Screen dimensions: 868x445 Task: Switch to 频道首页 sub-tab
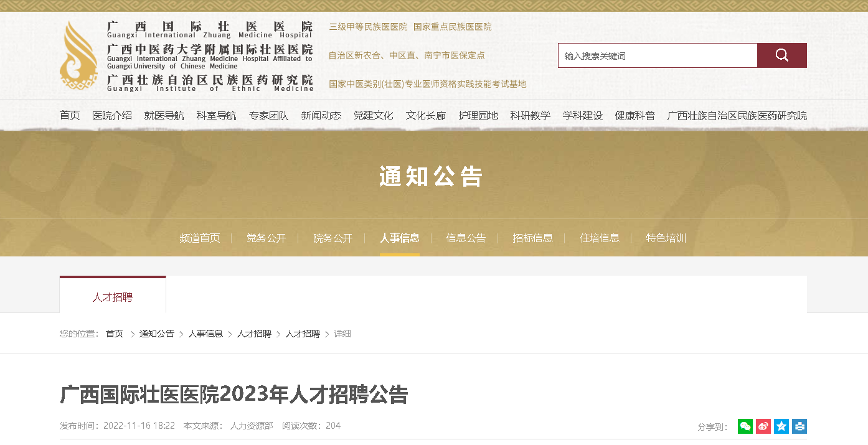tap(200, 238)
